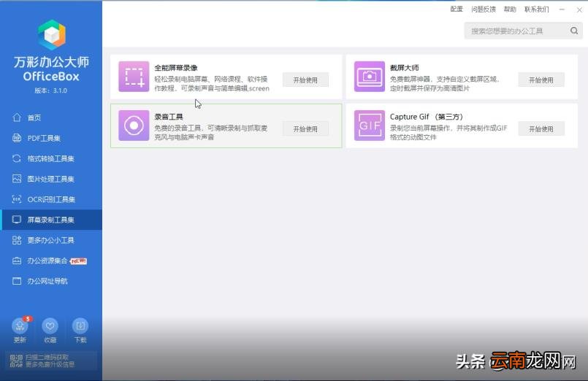The width and height of the screenshot is (588, 381).
Task: Click the 屏幕录制工具集 monitor icon
Action: 17,220
